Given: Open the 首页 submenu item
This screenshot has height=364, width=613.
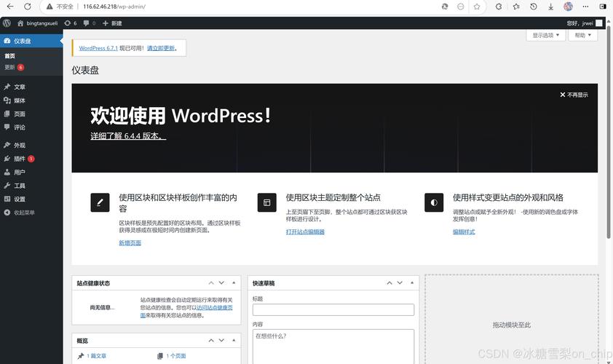Looking at the screenshot, I should (x=9, y=56).
